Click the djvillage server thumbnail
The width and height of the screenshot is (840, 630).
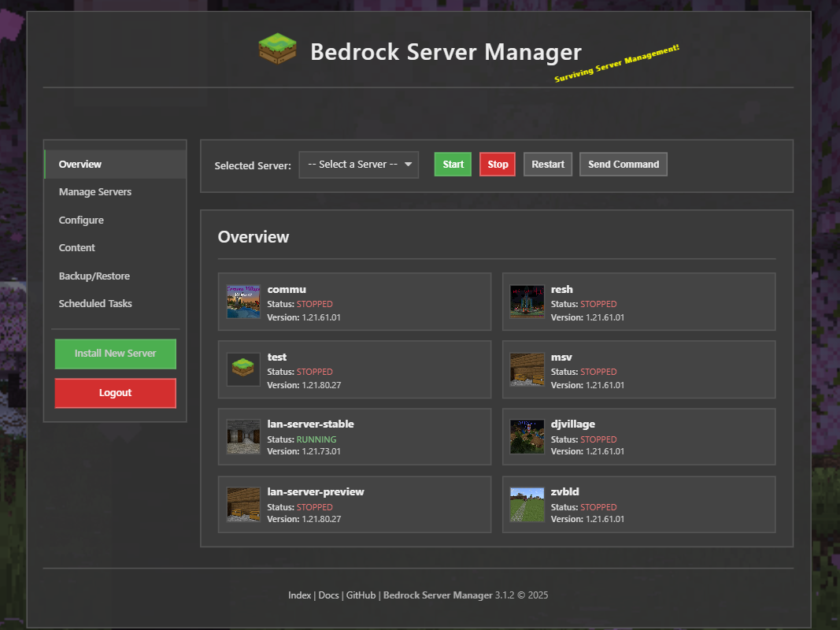pyautogui.click(x=527, y=436)
